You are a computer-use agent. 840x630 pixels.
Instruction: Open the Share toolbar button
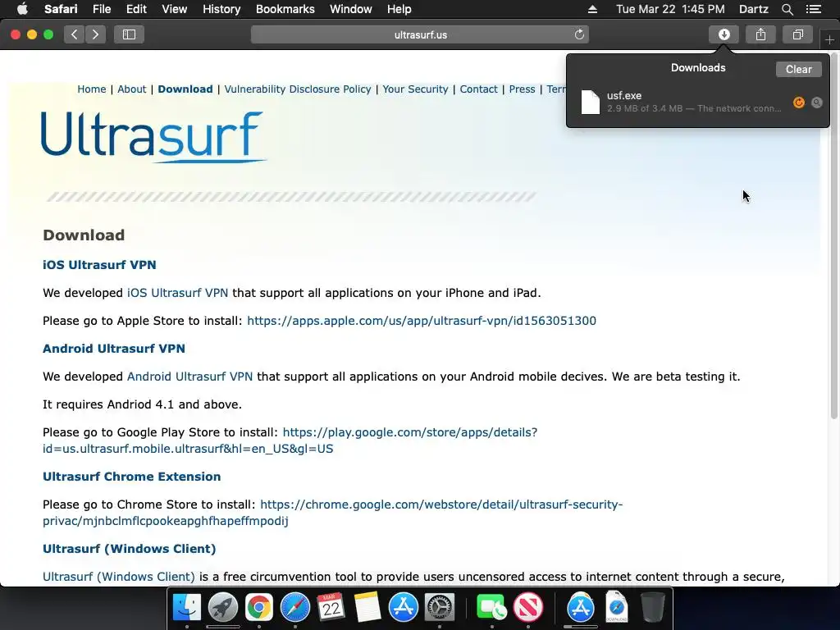(x=760, y=34)
